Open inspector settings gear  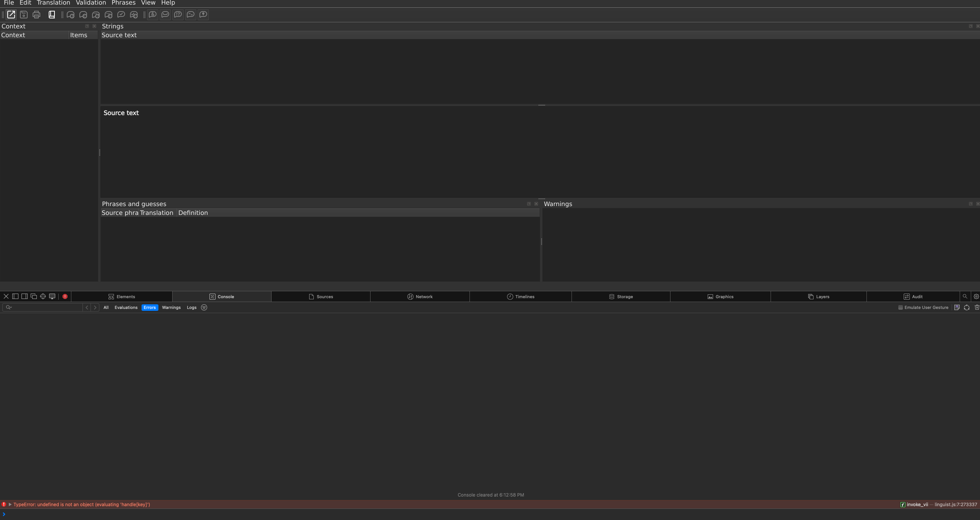click(976, 296)
